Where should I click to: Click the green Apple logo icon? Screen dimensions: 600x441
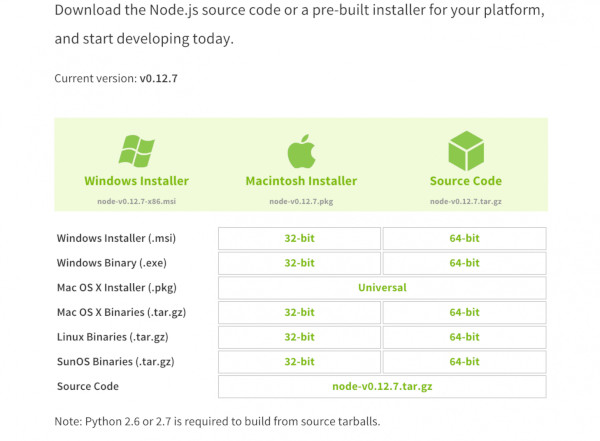point(301,151)
